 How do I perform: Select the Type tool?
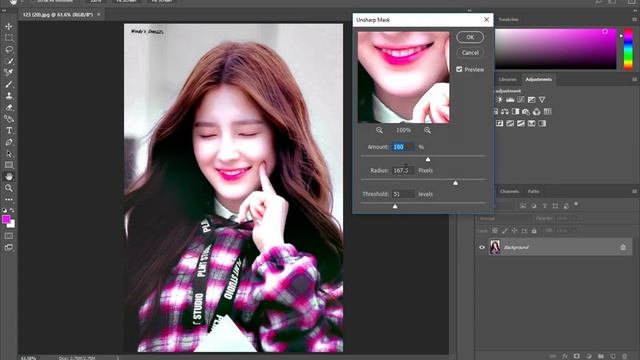[x=9, y=131]
